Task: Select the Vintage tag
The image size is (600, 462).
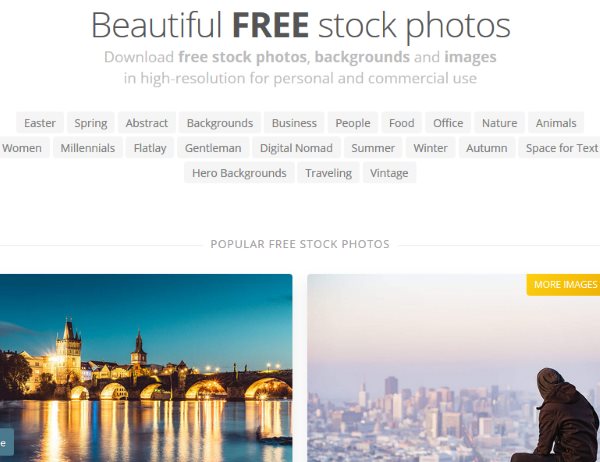Action: pos(389,173)
